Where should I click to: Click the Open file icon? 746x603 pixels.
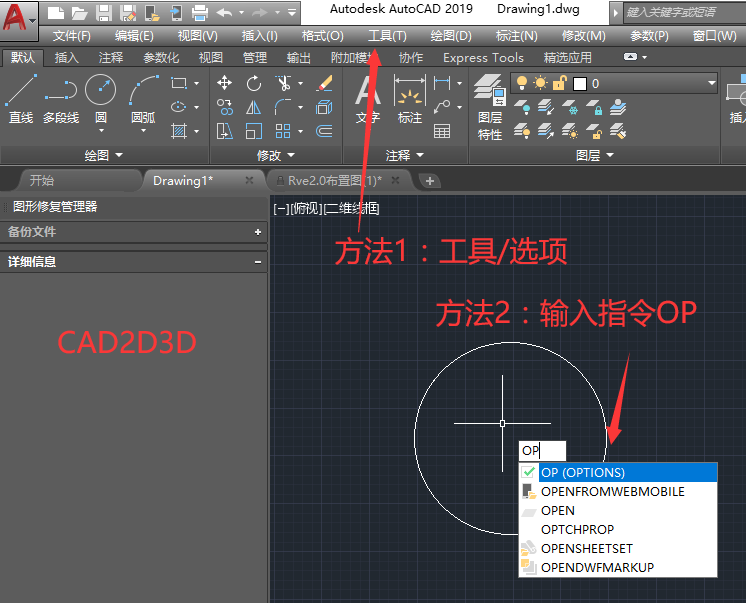click(79, 13)
